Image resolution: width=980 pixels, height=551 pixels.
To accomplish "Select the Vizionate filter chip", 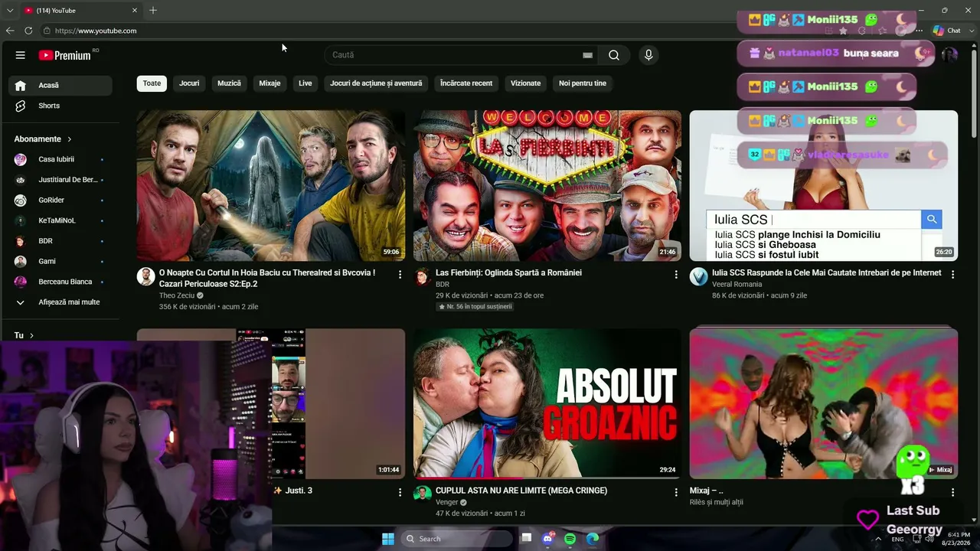I will [525, 83].
